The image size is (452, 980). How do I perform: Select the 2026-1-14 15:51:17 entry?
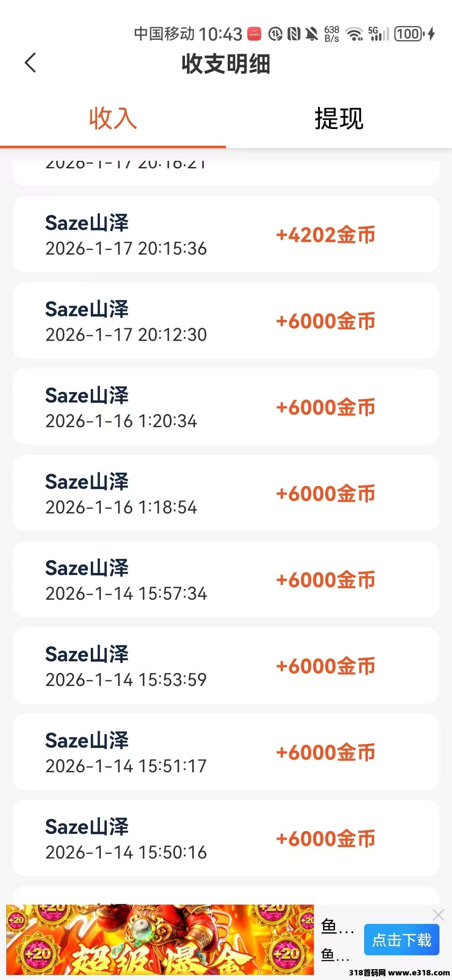[x=226, y=752]
